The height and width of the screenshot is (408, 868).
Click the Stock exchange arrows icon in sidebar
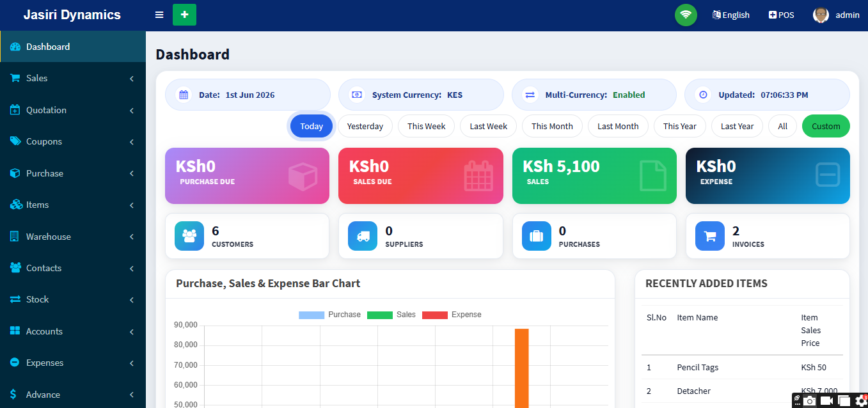pyautogui.click(x=15, y=299)
